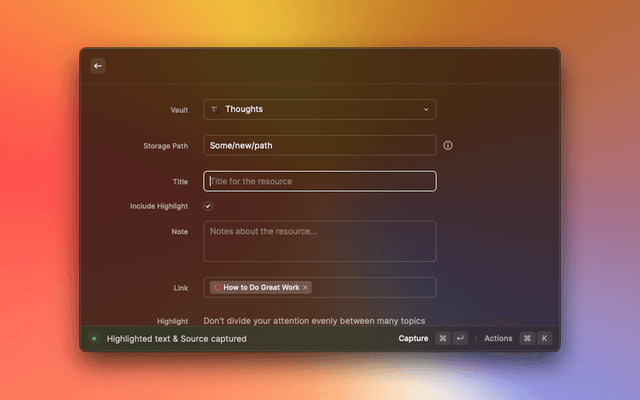Uncheck the Include Highlight checkbox
Viewport: 640px width, 400px height.
[x=208, y=206]
